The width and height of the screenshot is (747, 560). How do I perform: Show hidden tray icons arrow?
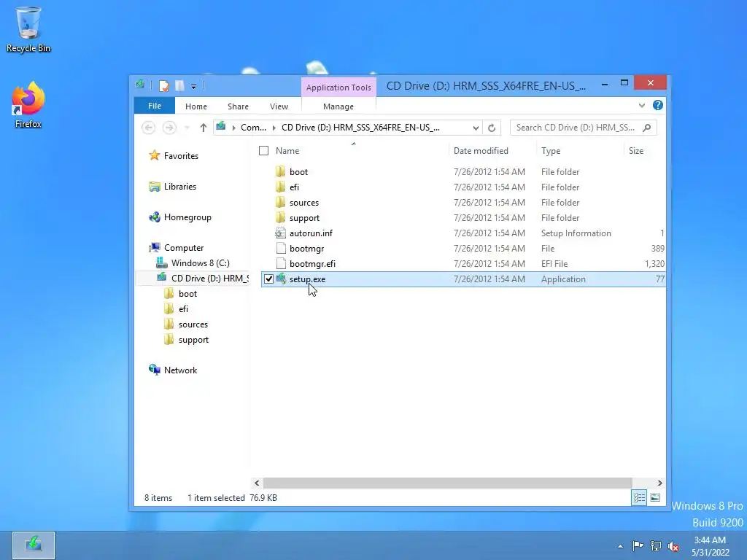[x=620, y=546]
